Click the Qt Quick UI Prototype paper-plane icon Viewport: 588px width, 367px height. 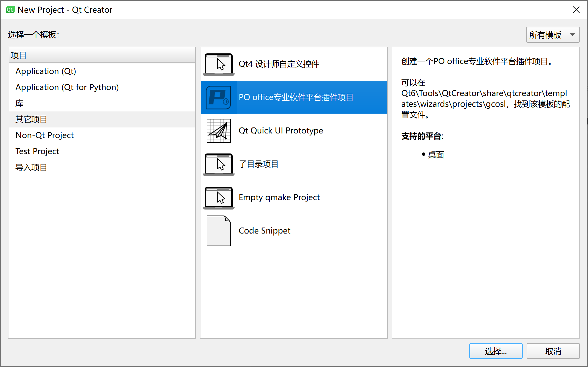point(219,131)
